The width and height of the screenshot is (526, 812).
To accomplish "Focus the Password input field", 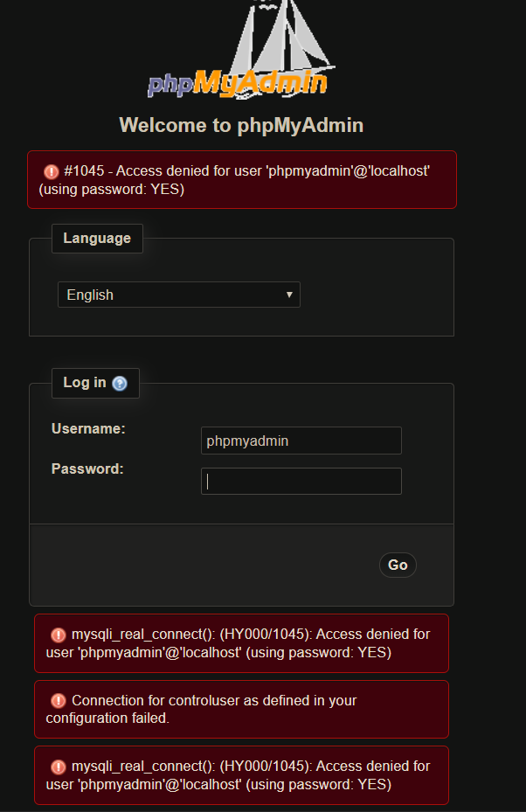I will [301, 481].
